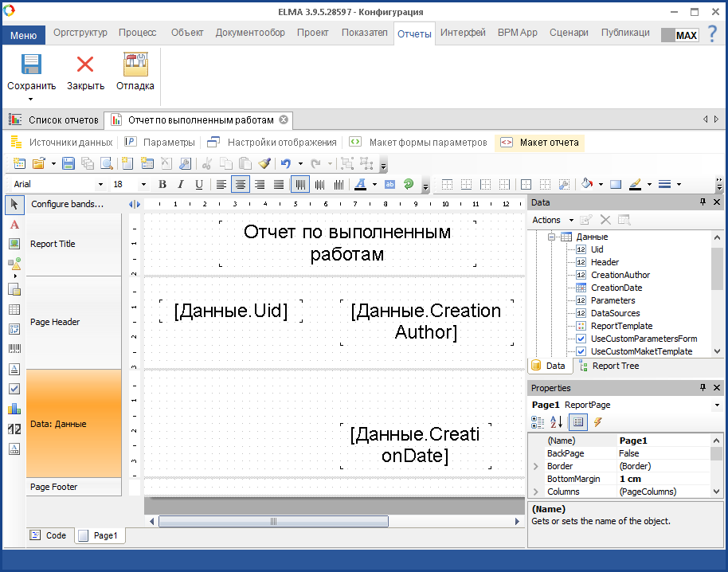Click the format painter brush icon
The width and height of the screenshot is (728, 572).
tap(264, 163)
